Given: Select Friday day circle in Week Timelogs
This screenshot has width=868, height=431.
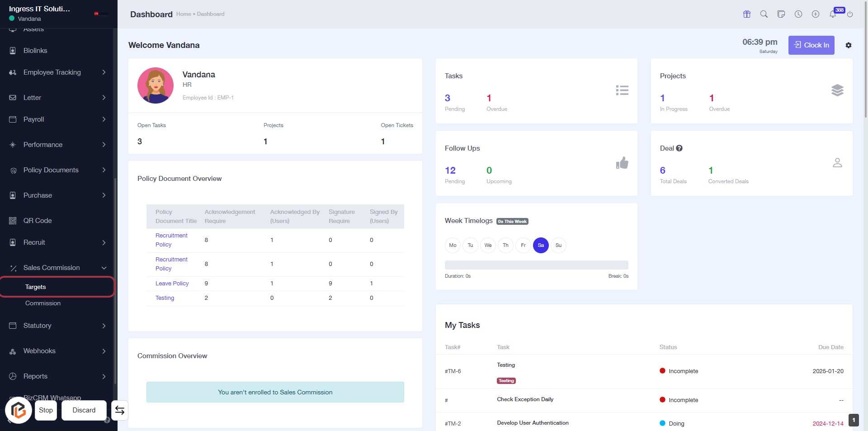Looking at the screenshot, I should (x=523, y=245).
